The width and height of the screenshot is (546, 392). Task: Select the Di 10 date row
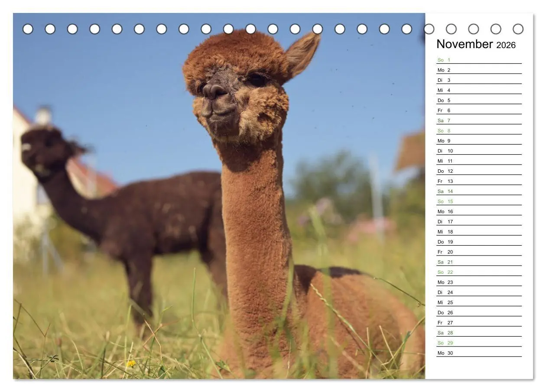(479, 151)
